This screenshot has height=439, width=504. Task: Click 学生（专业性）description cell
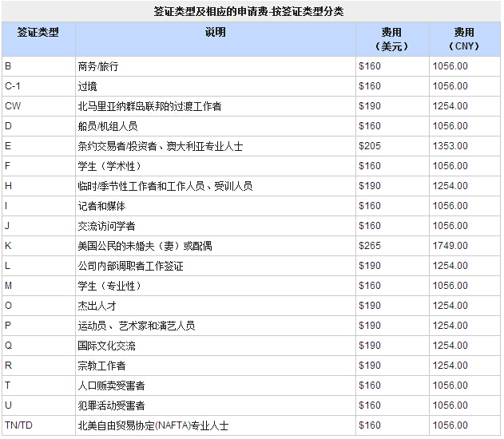pos(216,286)
